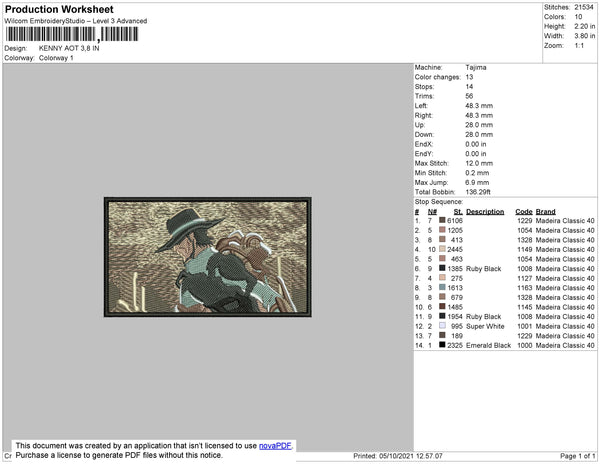Screen dimensions: 600x464
Task: Click the color swatch for stop 4
Action: point(442,249)
